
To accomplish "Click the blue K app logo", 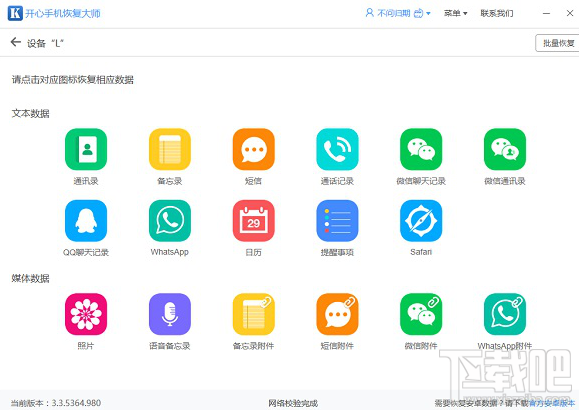I will [15, 13].
